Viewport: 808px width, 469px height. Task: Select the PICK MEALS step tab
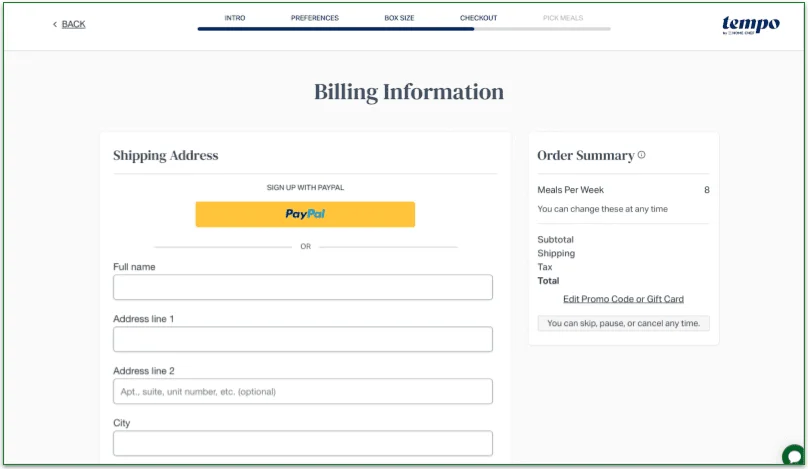point(563,18)
